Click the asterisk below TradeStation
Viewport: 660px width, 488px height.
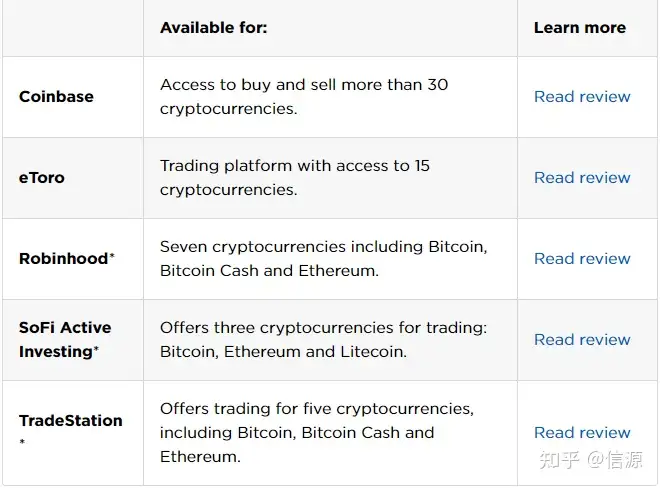(23, 442)
